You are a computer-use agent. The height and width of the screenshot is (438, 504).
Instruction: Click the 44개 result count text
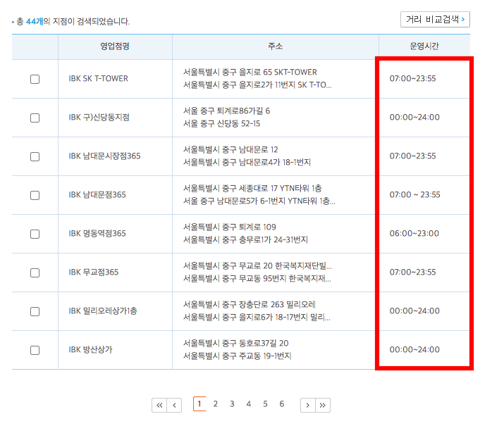35,22
